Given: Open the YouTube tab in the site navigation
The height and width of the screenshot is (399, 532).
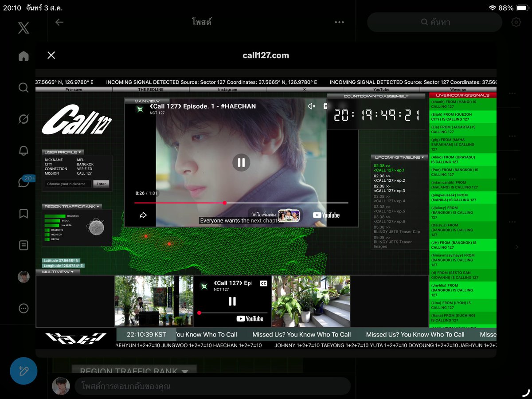Looking at the screenshot, I should [x=381, y=90].
